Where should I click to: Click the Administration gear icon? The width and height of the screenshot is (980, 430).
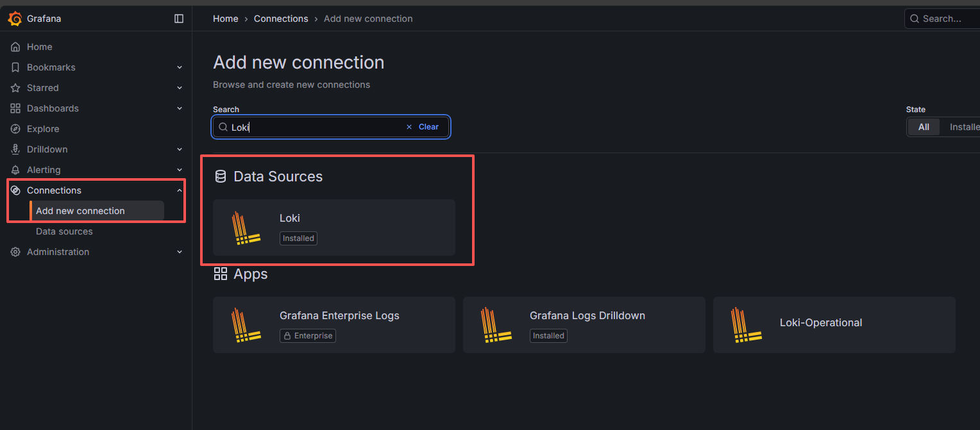coord(15,252)
